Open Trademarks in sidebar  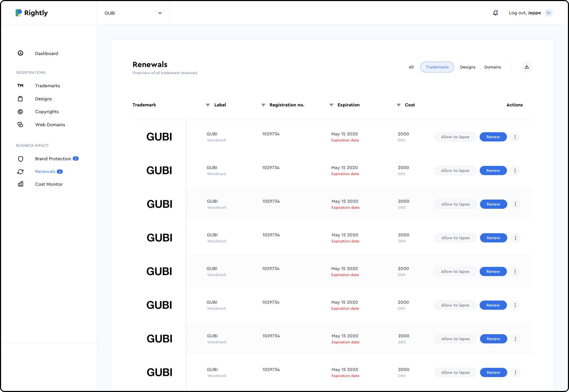pyautogui.click(x=47, y=86)
